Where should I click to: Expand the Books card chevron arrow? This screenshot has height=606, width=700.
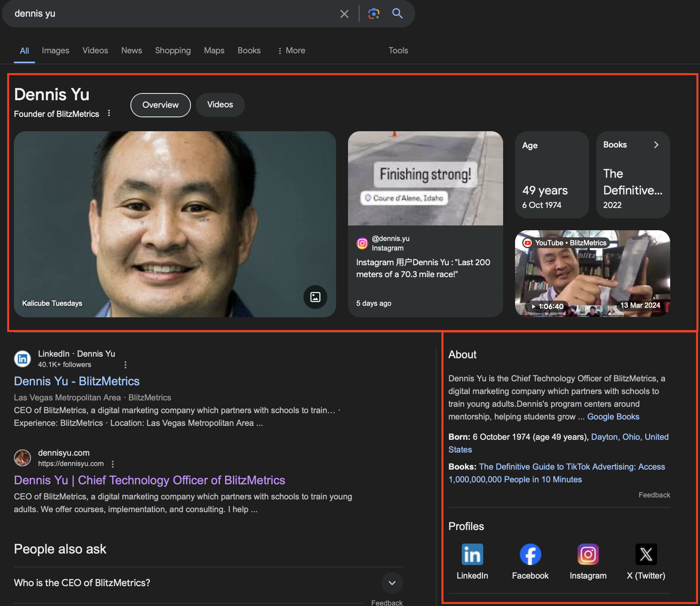tap(656, 145)
